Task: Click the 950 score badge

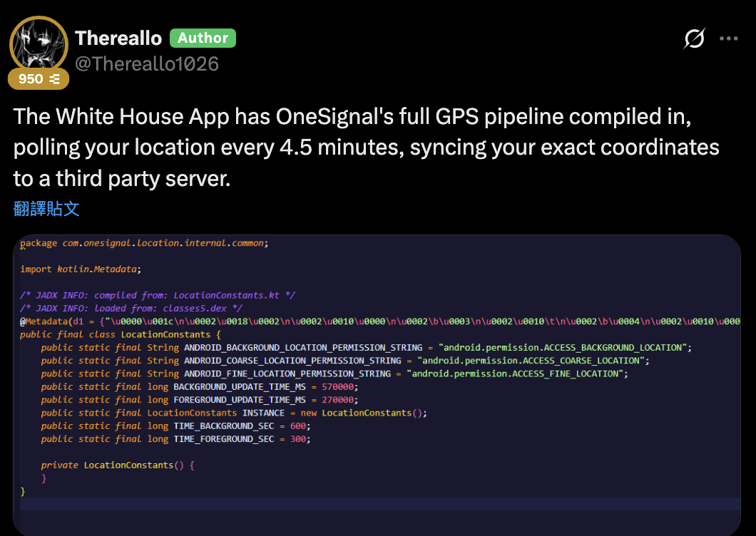Action: click(39, 79)
